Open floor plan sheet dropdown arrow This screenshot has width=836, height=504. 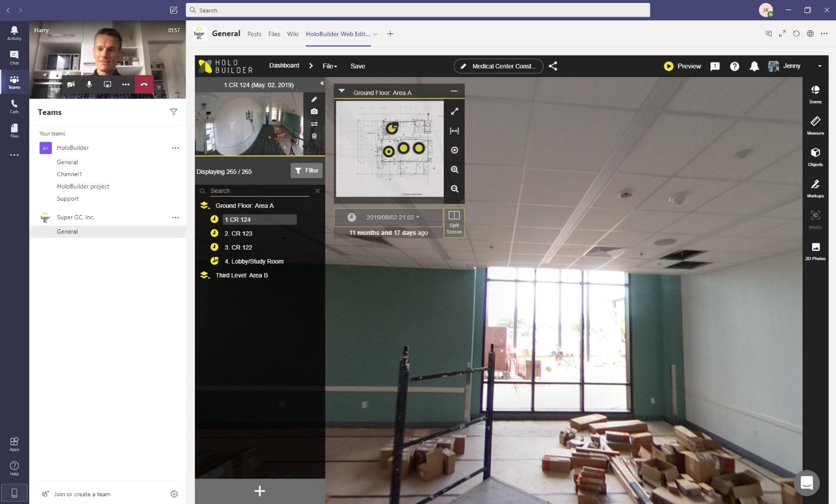click(x=342, y=91)
